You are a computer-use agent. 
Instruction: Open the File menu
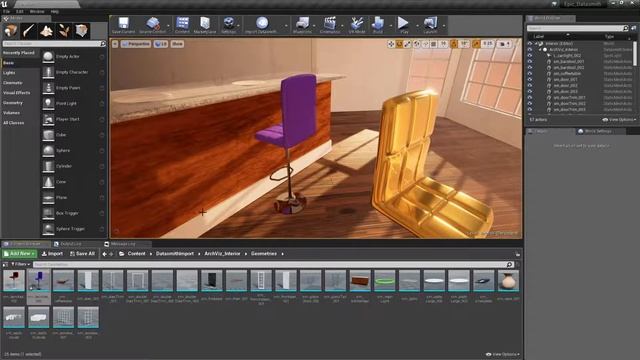coord(7,11)
